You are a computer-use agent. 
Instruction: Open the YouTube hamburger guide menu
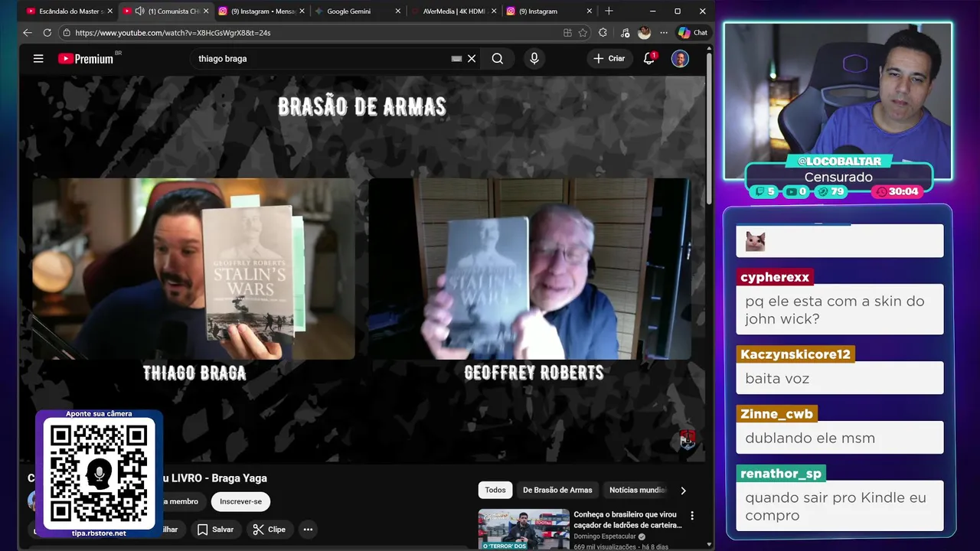tap(38, 58)
